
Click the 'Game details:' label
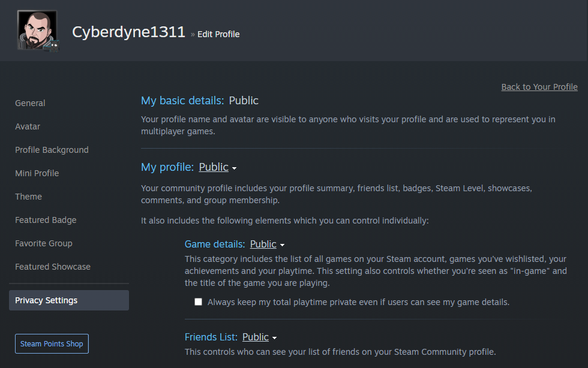[215, 245]
